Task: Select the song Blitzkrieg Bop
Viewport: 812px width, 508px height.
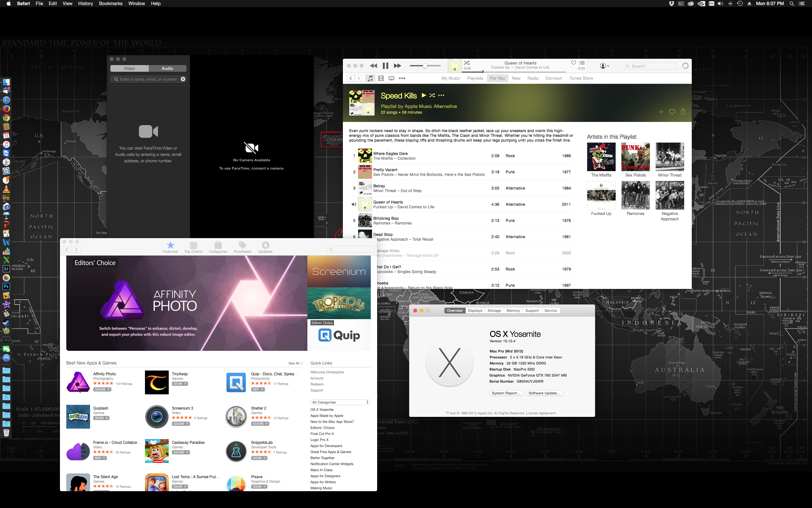Action: click(x=462, y=221)
